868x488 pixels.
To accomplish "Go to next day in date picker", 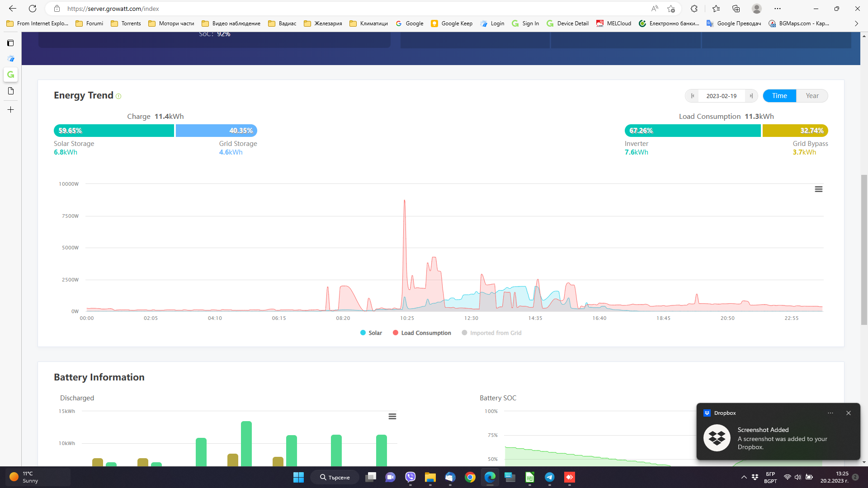I will pos(751,96).
